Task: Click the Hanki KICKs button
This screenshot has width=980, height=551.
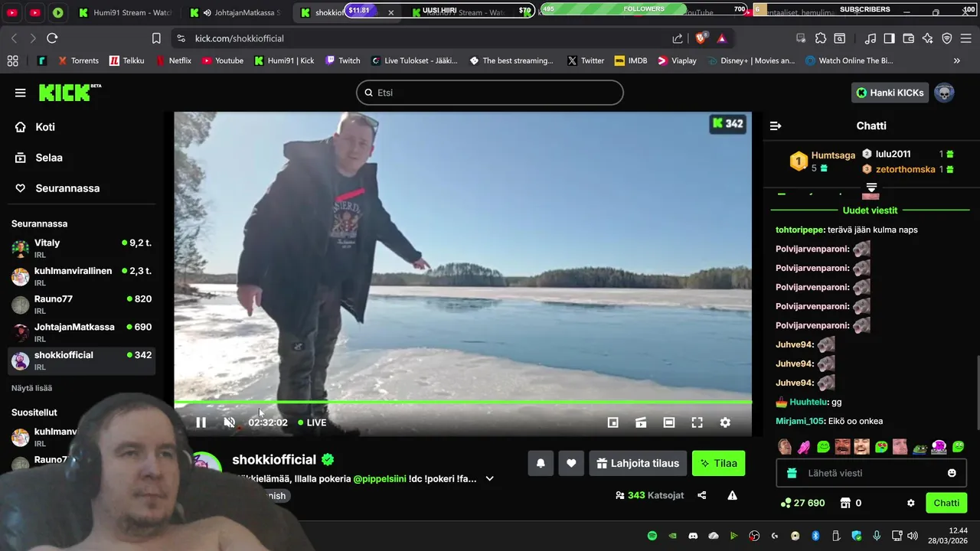Action: (x=890, y=93)
